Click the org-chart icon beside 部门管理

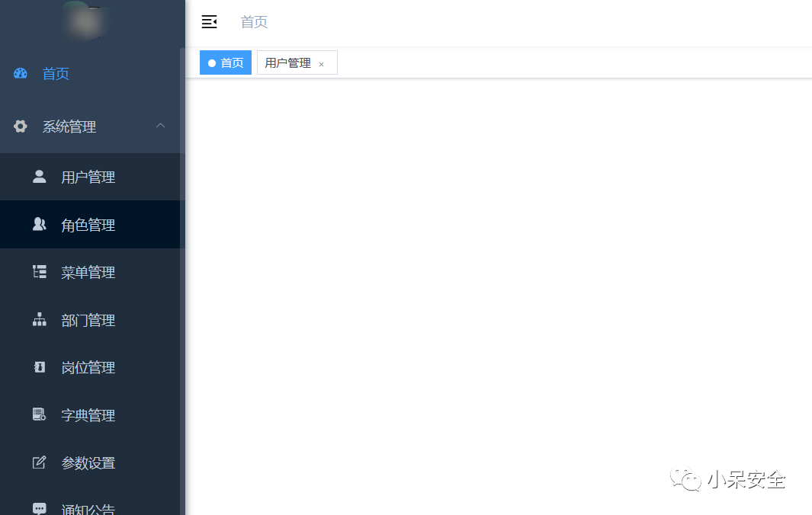40,319
